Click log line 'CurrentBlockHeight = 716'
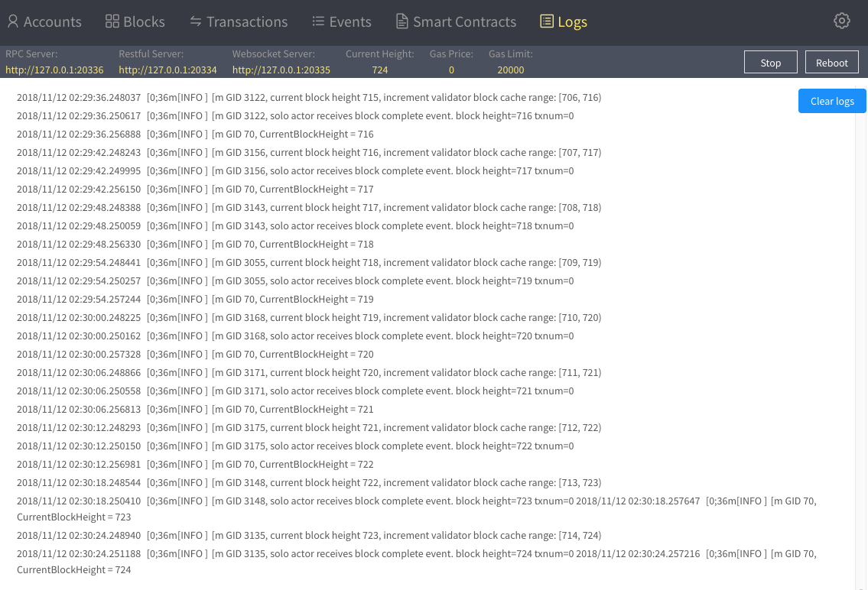This screenshot has height=590, width=868. pos(195,134)
